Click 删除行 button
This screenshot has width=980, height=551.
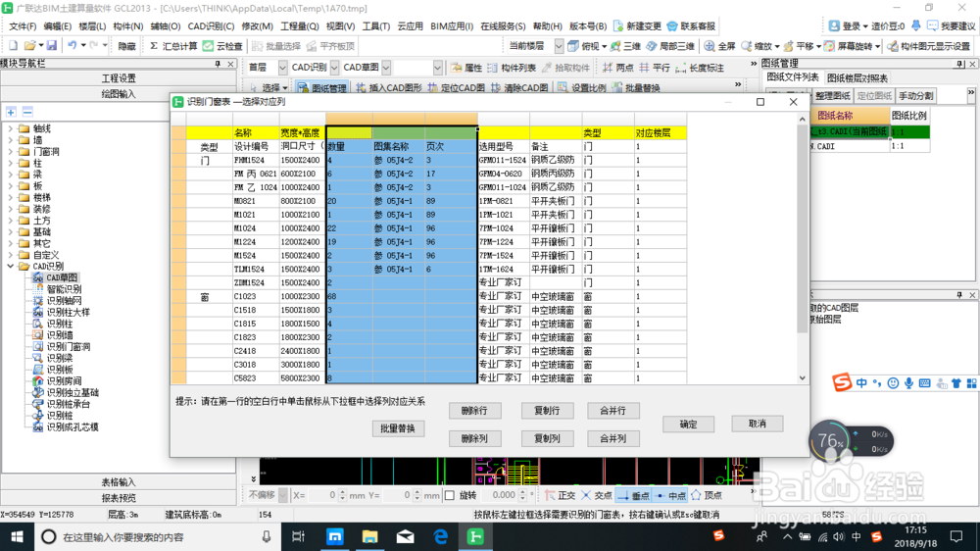coord(474,410)
